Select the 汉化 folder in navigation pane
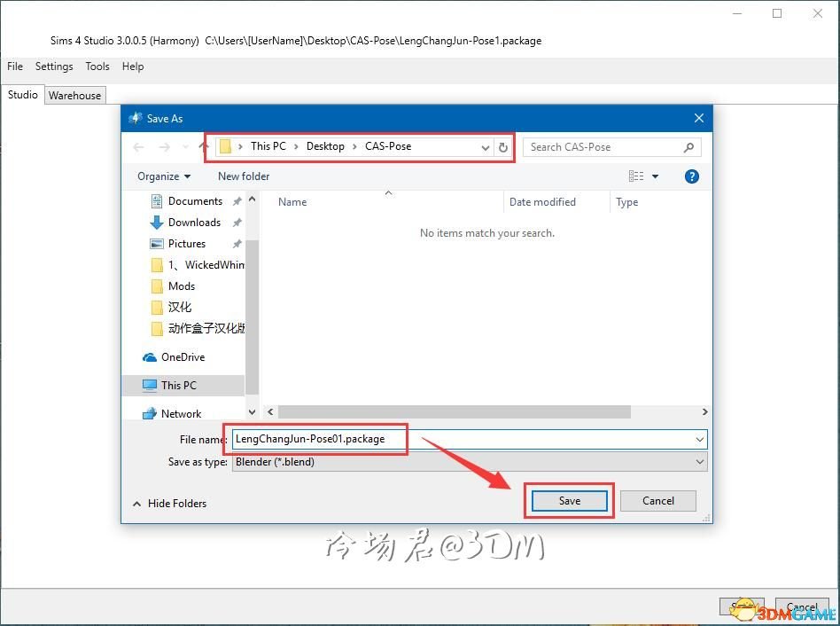Image resolution: width=840 pixels, height=626 pixels. [180, 307]
